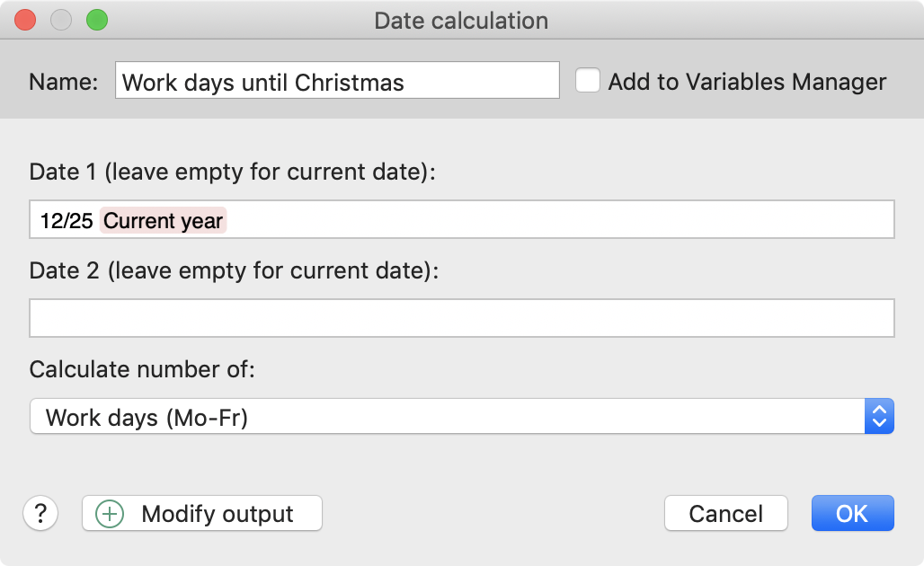Click the blue up-down dropdown arrows
This screenshot has width=924, height=566.
[x=879, y=416]
